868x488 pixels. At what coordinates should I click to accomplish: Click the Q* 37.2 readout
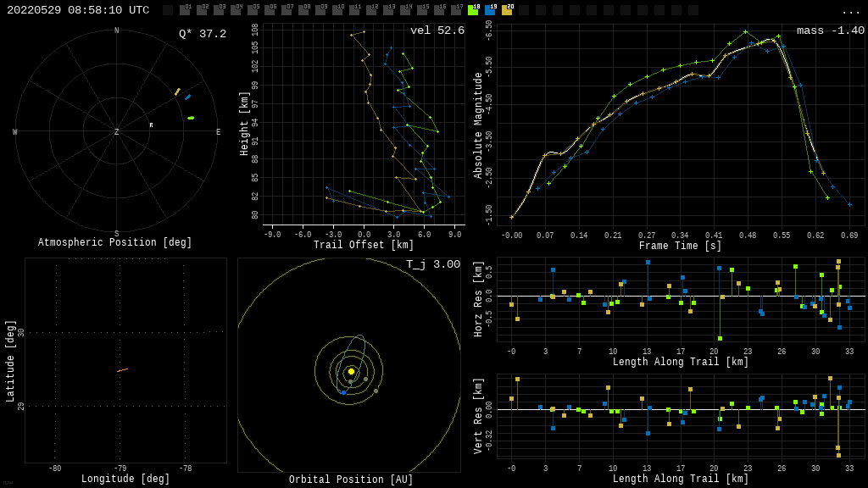click(203, 34)
